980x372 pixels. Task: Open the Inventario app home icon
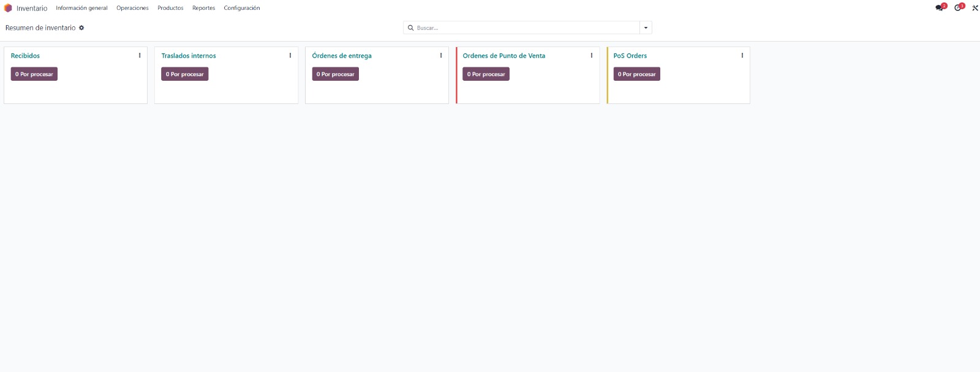(x=8, y=8)
